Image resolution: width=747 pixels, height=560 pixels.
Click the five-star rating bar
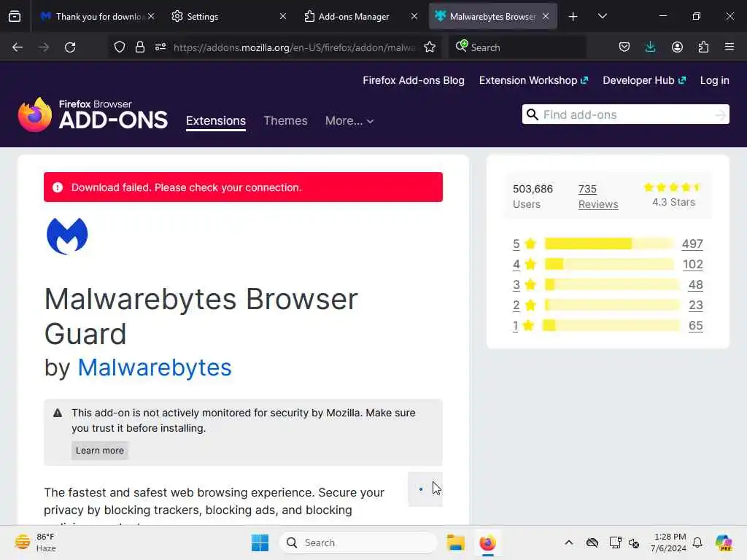pyautogui.click(x=610, y=244)
